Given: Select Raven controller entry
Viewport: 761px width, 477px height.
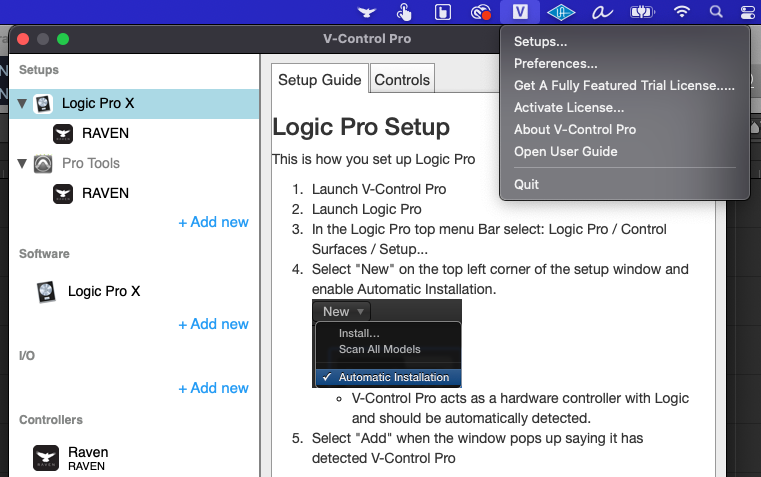Looking at the screenshot, I should pos(88,458).
